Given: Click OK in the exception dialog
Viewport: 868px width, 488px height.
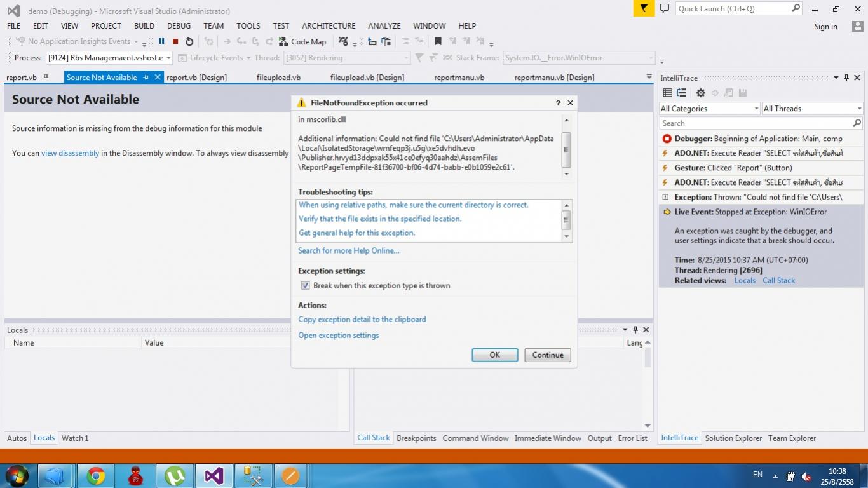Looking at the screenshot, I should [x=495, y=355].
